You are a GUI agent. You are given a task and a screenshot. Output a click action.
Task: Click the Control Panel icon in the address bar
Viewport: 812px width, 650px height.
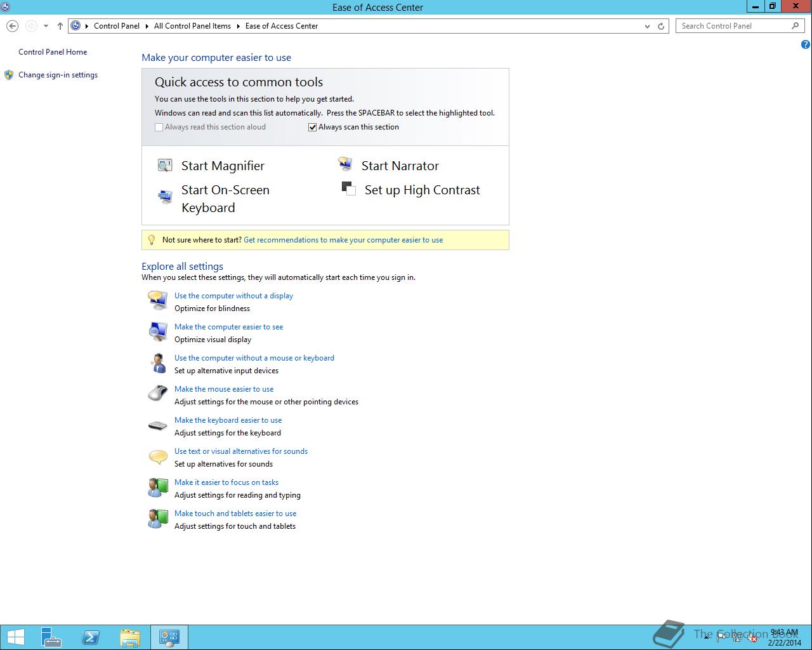(x=75, y=26)
